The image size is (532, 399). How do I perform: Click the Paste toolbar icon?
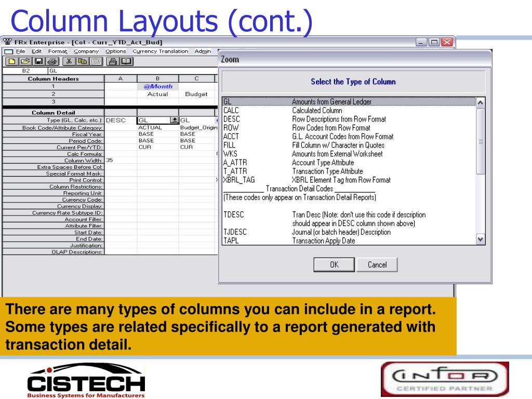click(96, 61)
